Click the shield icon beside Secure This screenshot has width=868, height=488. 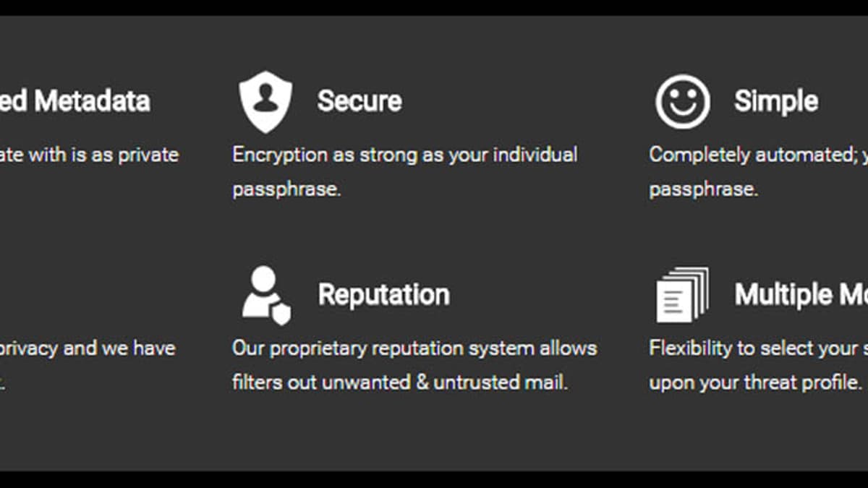tap(265, 101)
